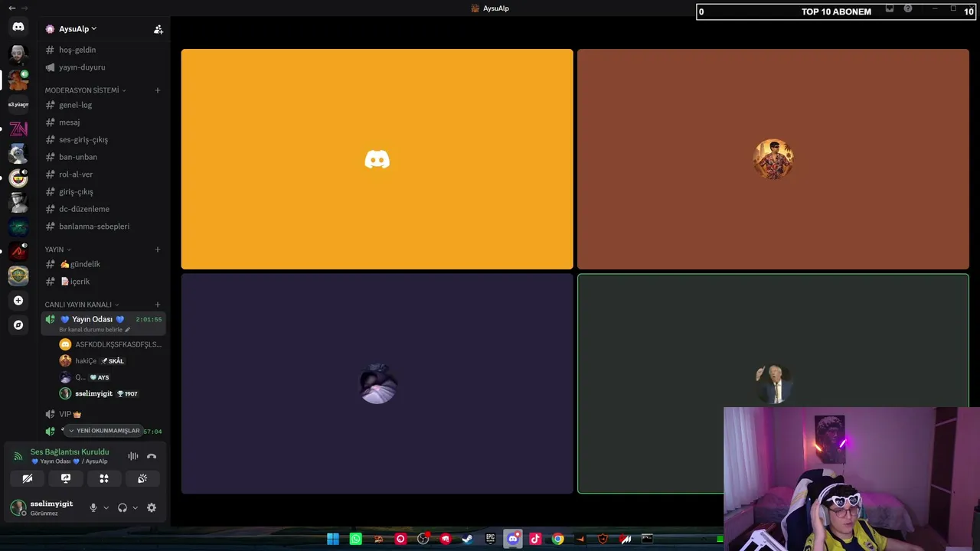
Task: Go back with the navigation arrow
Action: 11,8
